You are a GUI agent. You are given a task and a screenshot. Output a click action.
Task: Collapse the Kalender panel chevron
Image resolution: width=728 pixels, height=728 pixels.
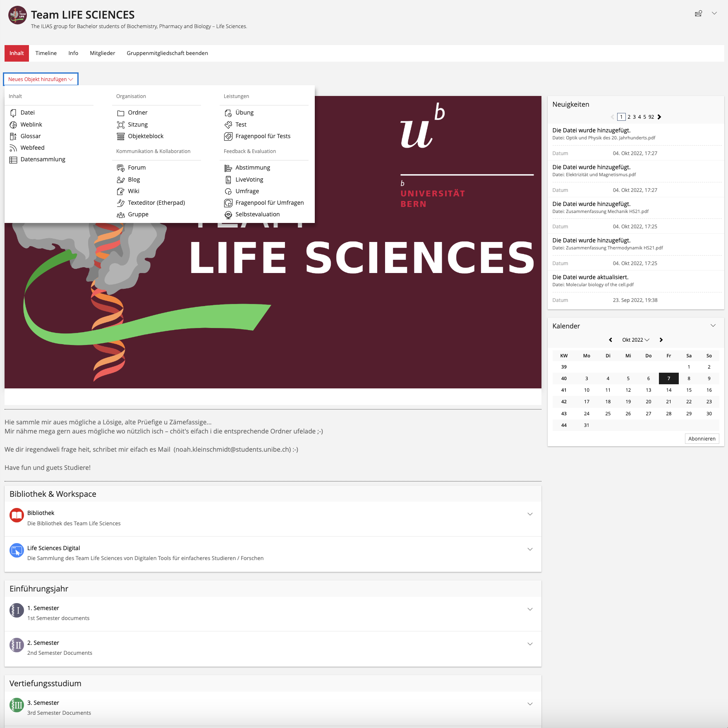[x=713, y=326]
